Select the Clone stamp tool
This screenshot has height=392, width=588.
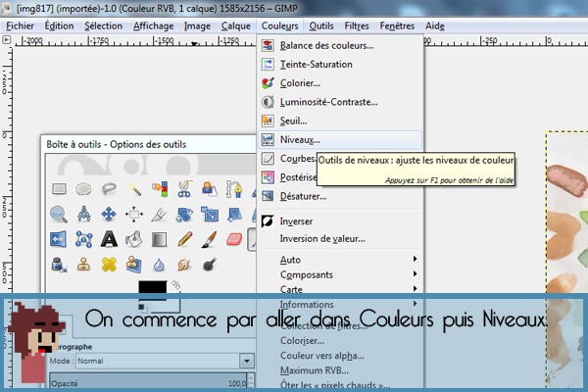pyautogui.click(x=83, y=265)
